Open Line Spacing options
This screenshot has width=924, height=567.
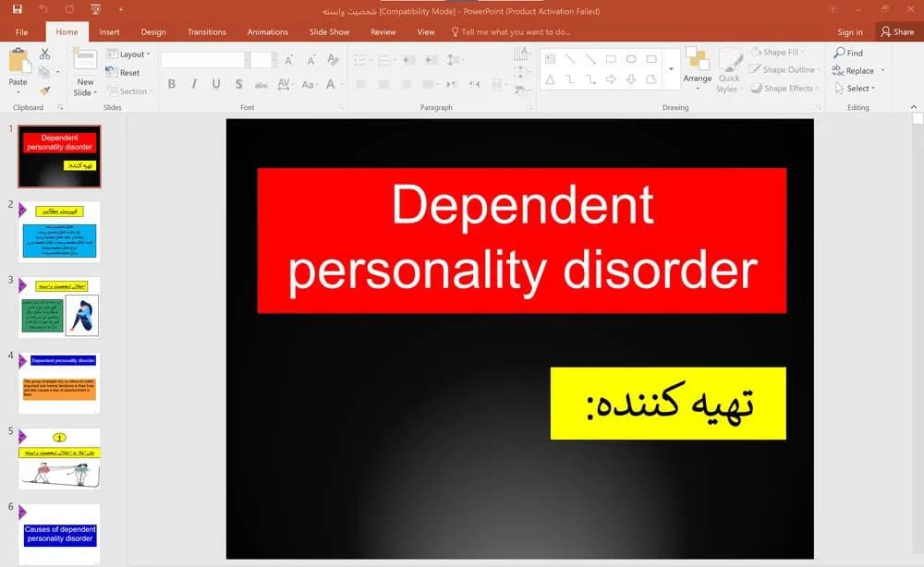coord(455,59)
